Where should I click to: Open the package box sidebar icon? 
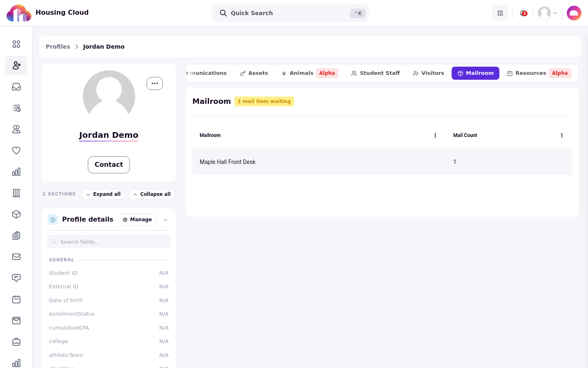tap(16, 214)
